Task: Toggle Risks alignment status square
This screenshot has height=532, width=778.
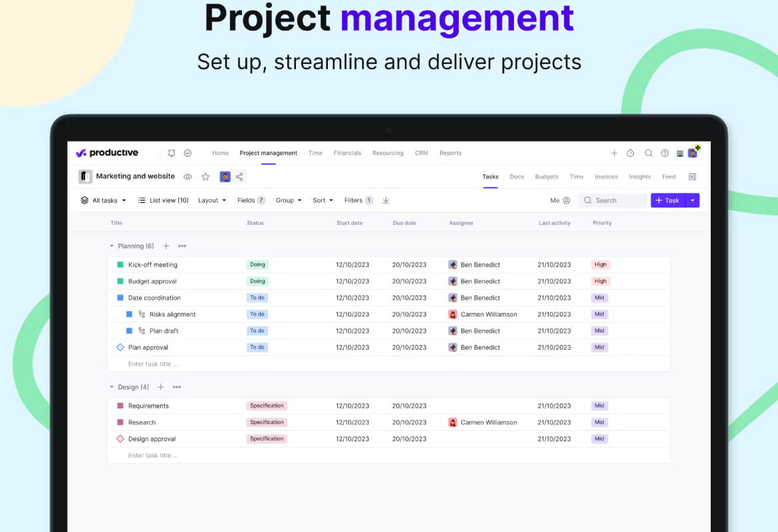Action: tap(129, 314)
